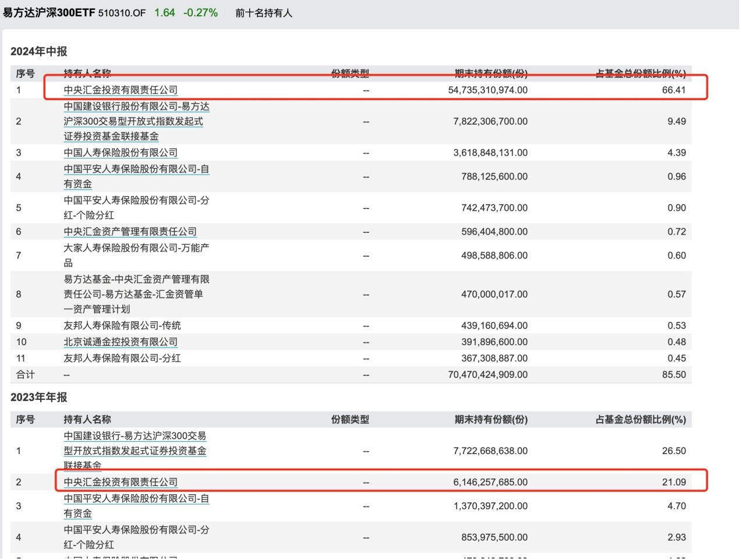Select ratio value 4.70

pyautogui.click(x=677, y=506)
